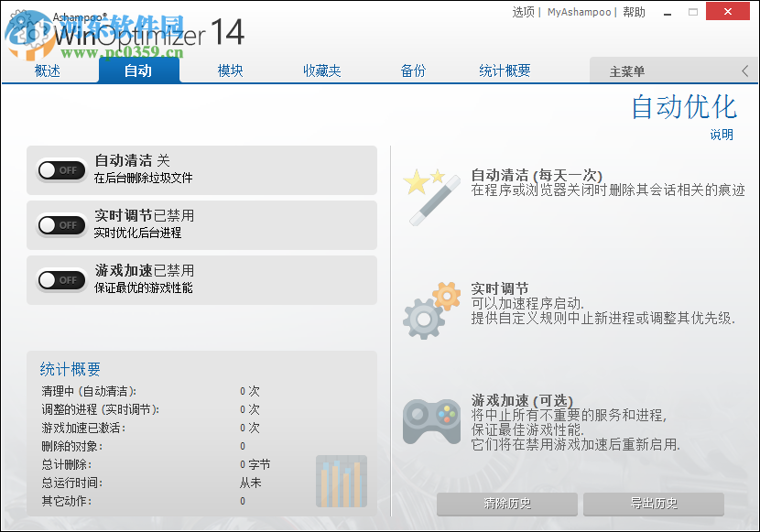
Task: Enable the 自动清洁 (Auto-Clean) switch
Action: (x=60, y=170)
